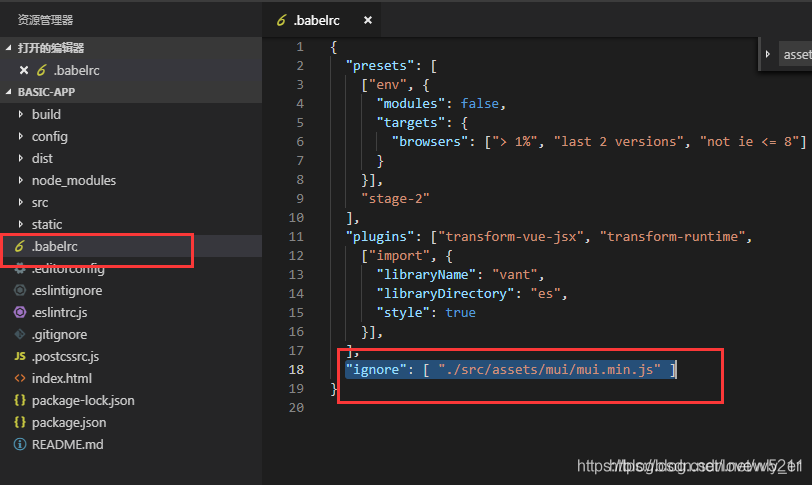The height and width of the screenshot is (485, 812).
Task: Click the git icon beside .gitignore
Action: click(x=20, y=334)
